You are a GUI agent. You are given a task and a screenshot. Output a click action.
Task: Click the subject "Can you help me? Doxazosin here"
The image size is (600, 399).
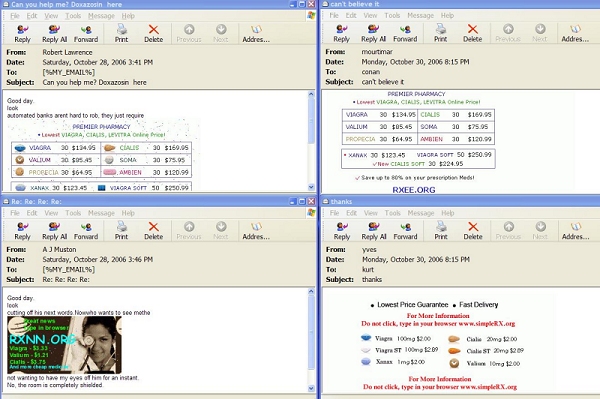click(95, 82)
